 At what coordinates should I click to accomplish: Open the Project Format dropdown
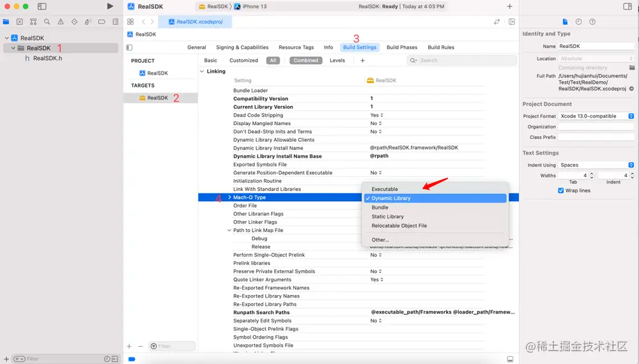point(596,116)
